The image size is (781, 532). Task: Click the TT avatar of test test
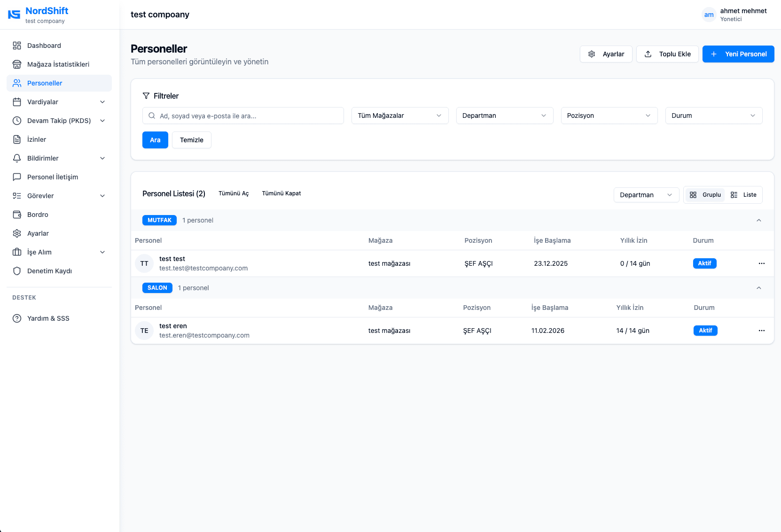(144, 263)
